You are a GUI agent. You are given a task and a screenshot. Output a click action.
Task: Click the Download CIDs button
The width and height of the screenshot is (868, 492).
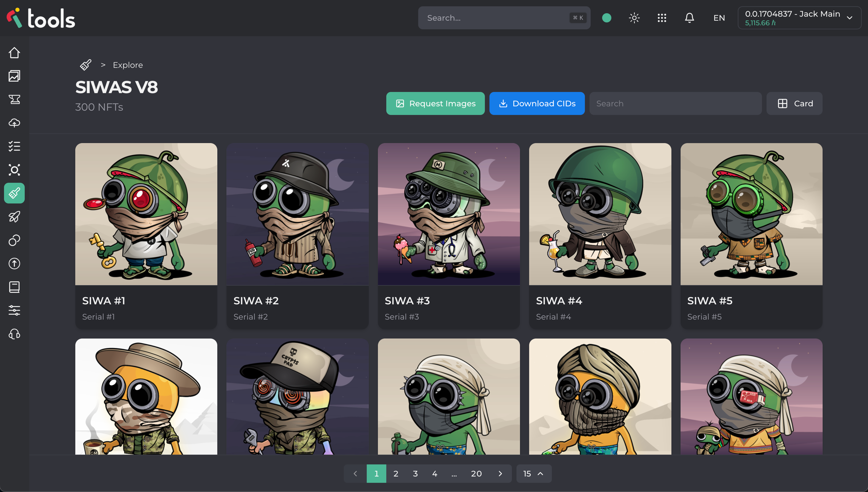pos(537,103)
